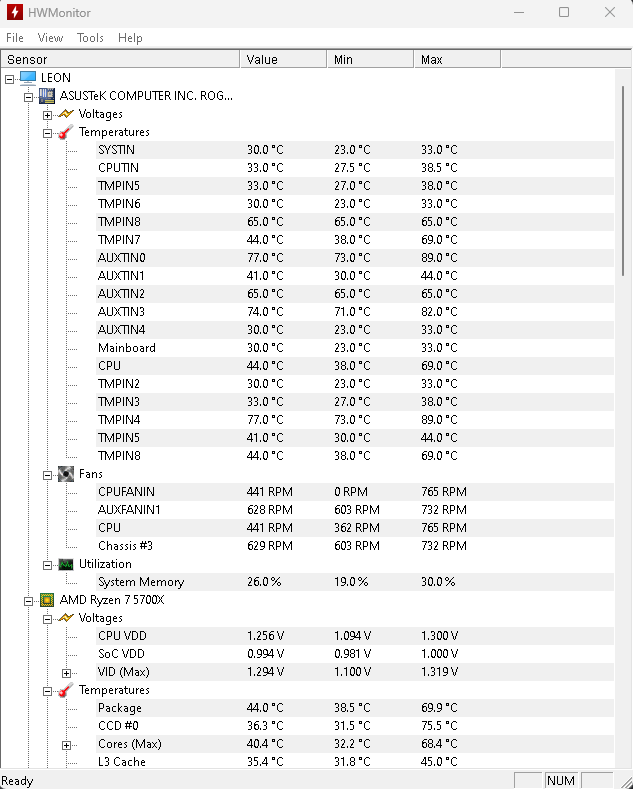This screenshot has height=789, width=633.
Task: Collapse the LEON root node
Action: 9,79
